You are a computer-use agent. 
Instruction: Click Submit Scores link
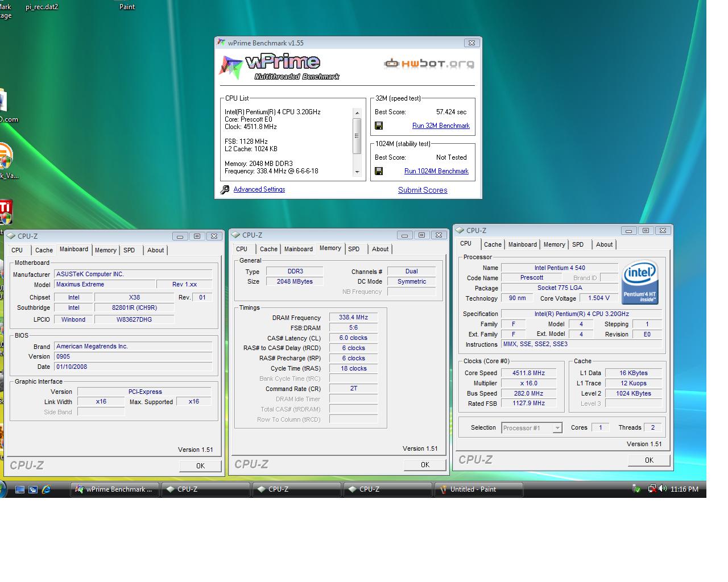click(423, 190)
